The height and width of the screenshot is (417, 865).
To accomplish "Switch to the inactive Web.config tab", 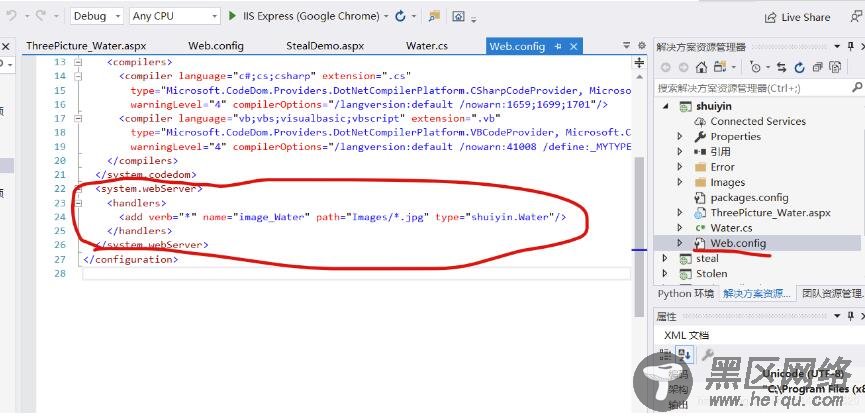I will click(216, 46).
